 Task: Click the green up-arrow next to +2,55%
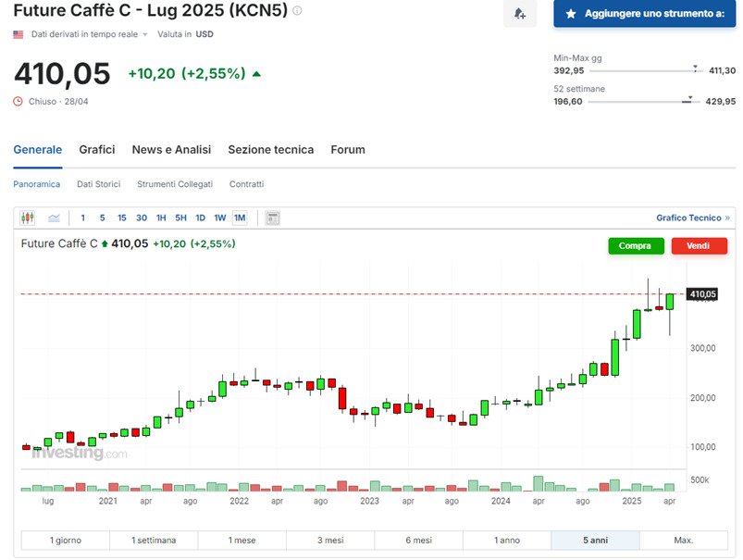pos(256,74)
